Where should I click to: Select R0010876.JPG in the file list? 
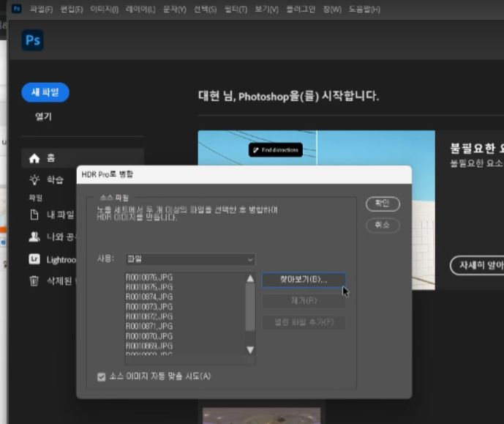point(149,278)
